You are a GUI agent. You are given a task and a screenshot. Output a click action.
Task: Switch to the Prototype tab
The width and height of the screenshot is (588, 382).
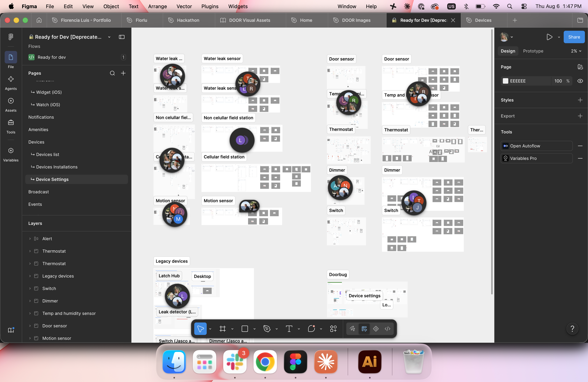coord(533,51)
